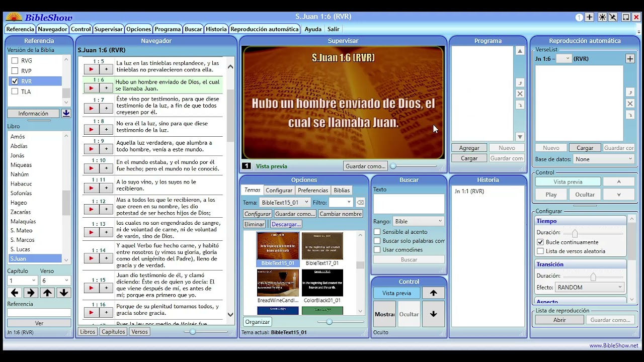Move item up in Programa list

click(520, 82)
